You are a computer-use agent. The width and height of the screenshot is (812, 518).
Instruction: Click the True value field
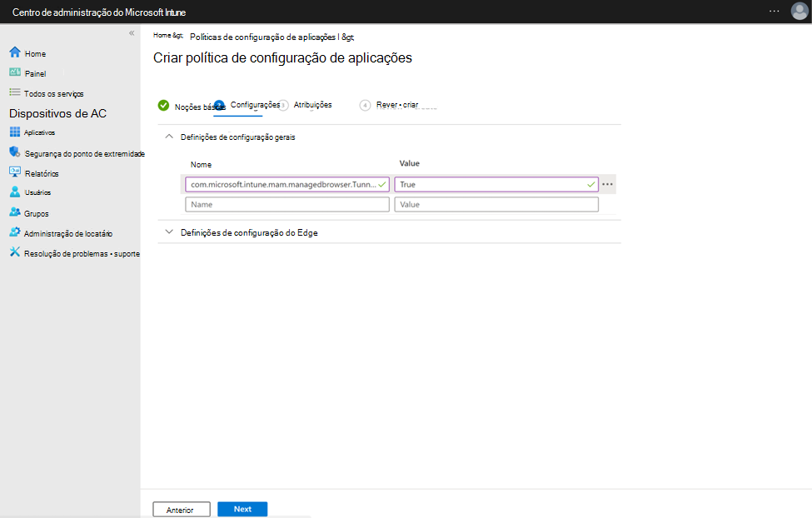point(496,184)
